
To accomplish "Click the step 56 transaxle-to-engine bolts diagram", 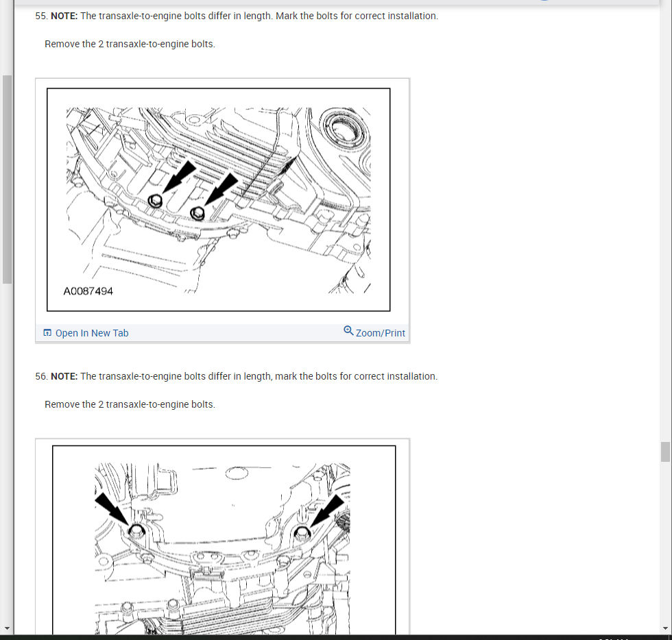I will pos(224,540).
